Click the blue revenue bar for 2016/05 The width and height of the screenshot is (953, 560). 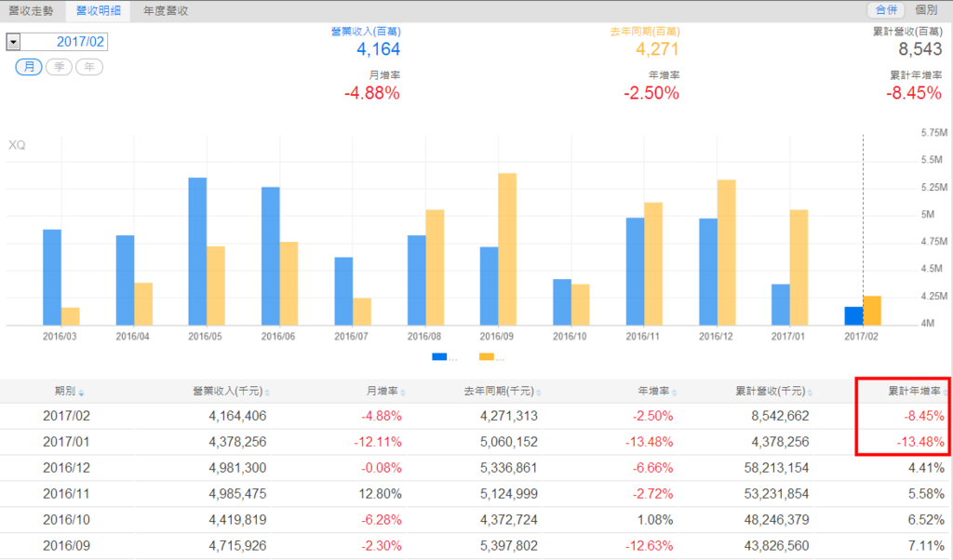click(197, 251)
